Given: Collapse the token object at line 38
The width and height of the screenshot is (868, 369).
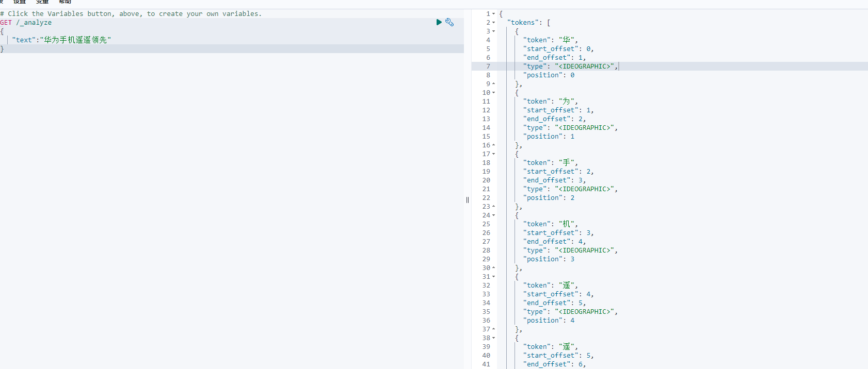Looking at the screenshot, I should 494,338.
